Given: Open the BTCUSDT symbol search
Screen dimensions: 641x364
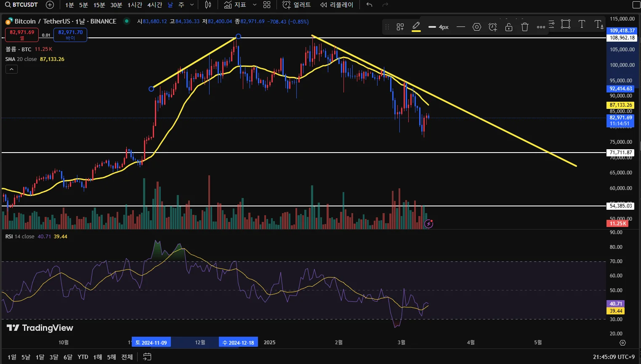Looking at the screenshot, I should pos(21,5).
